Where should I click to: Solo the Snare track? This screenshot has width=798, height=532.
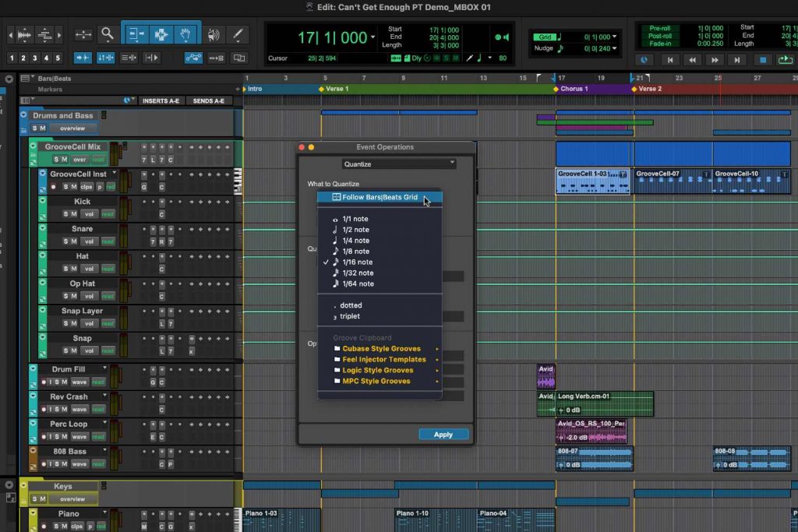click(65, 241)
